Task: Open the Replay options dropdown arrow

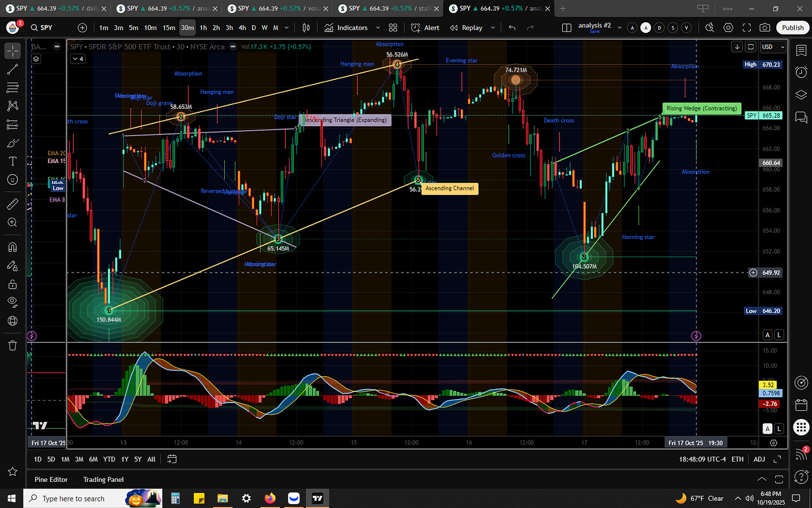Action: click(492, 28)
